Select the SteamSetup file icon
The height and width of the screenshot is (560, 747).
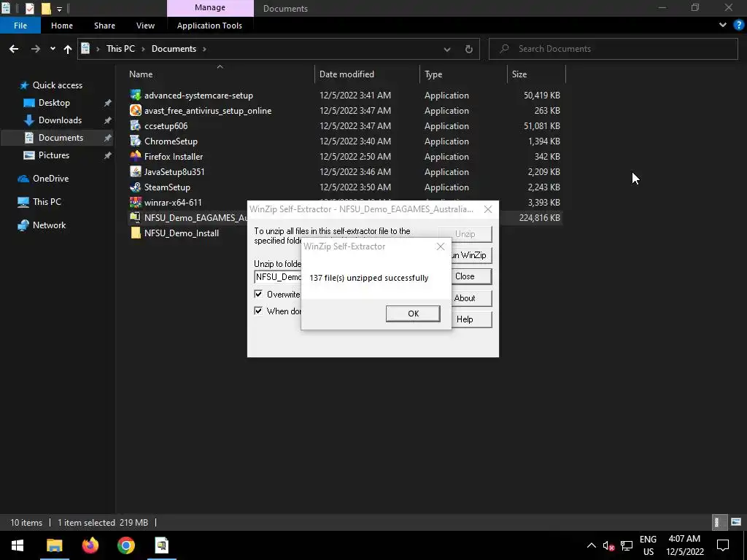coord(136,187)
